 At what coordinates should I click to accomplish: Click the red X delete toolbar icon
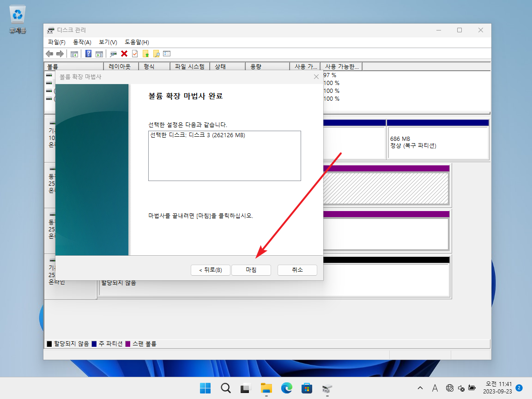pyautogui.click(x=124, y=54)
